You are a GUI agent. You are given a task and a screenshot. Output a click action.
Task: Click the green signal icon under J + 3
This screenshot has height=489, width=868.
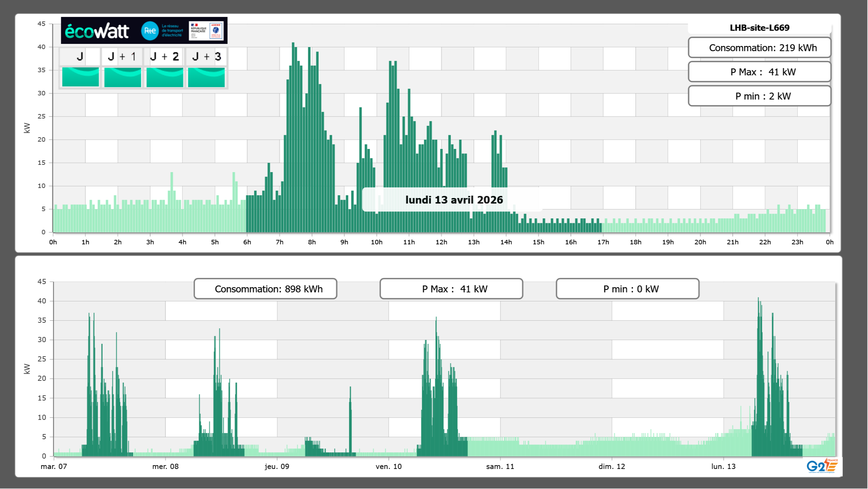tap(206, 77)
